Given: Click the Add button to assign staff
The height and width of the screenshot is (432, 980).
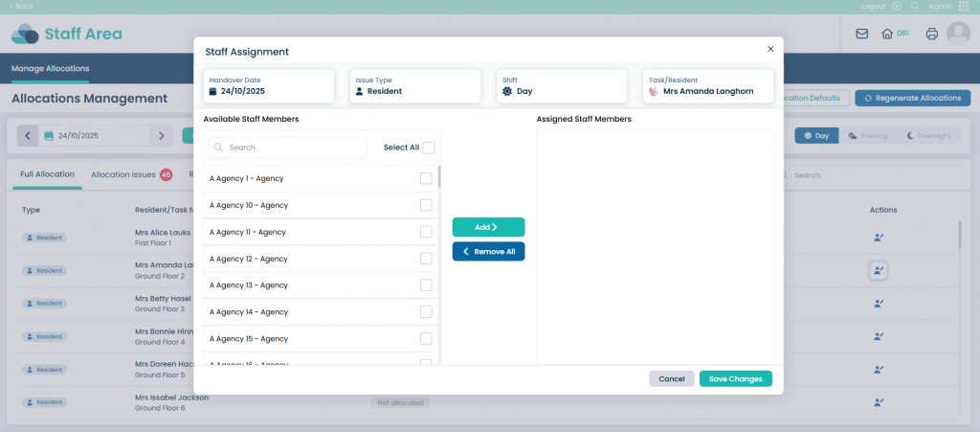Looking at the screenshot, I should [x=488, y=227].
